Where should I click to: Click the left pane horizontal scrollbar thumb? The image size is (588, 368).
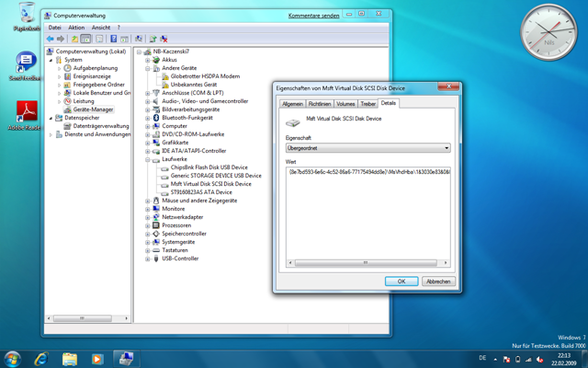tap(82, 318)
